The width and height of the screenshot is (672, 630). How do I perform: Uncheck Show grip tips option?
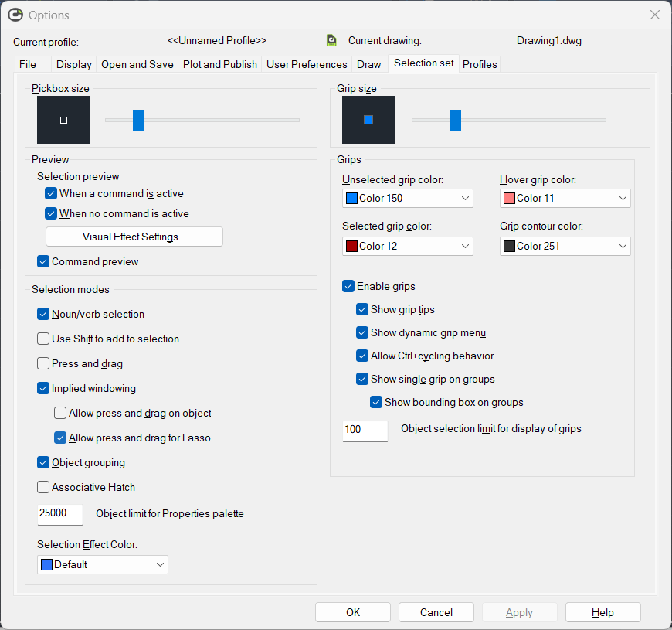pos(362,310)
